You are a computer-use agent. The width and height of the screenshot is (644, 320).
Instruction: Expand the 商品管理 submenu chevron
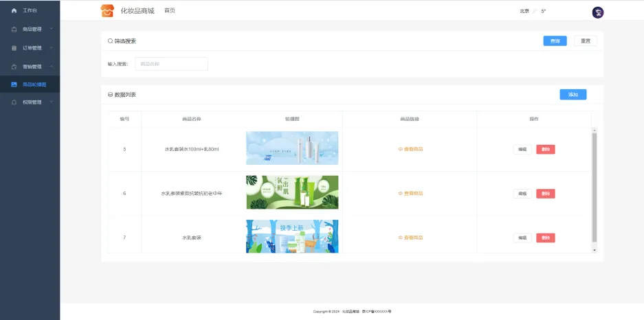pyautogui.click(x=51, y=30)
